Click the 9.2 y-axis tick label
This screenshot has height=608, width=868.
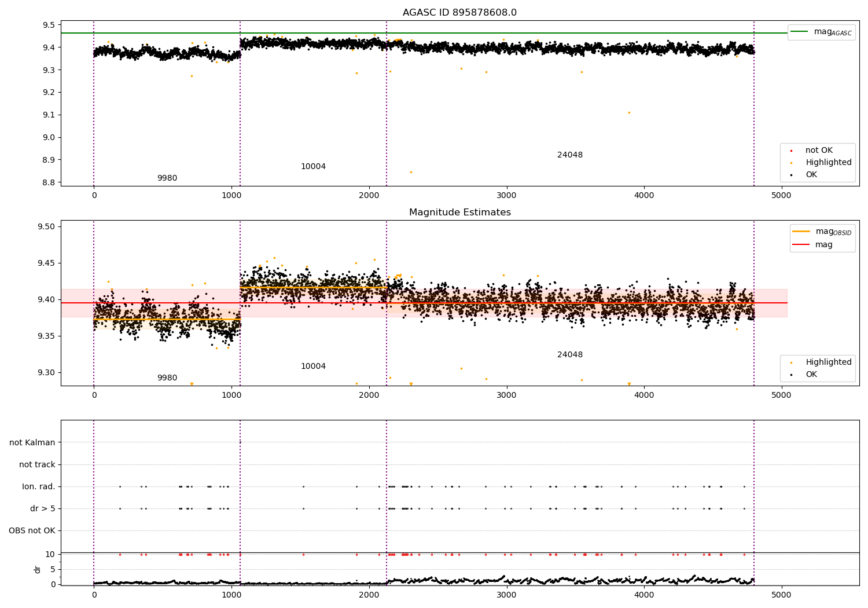(49, 93)
